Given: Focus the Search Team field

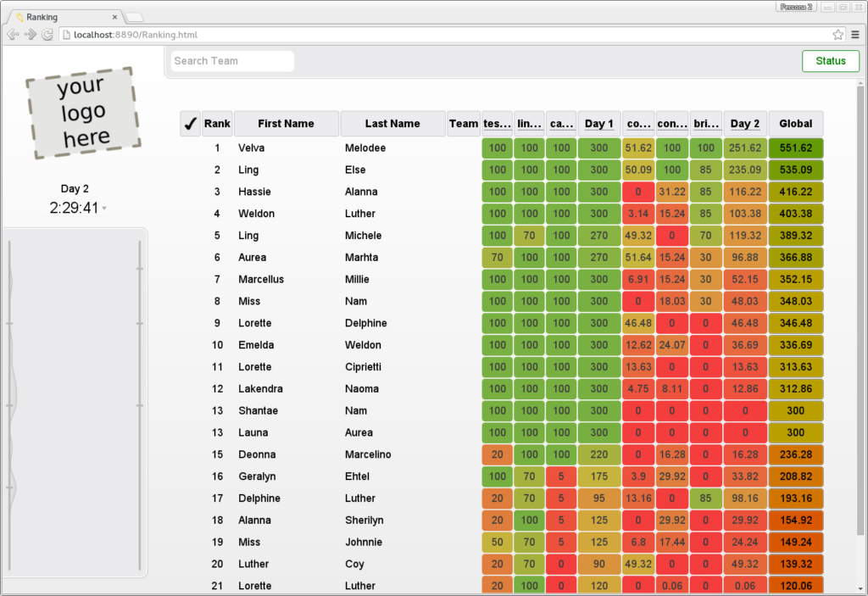Looking at the screenshot, I should 232,61.
